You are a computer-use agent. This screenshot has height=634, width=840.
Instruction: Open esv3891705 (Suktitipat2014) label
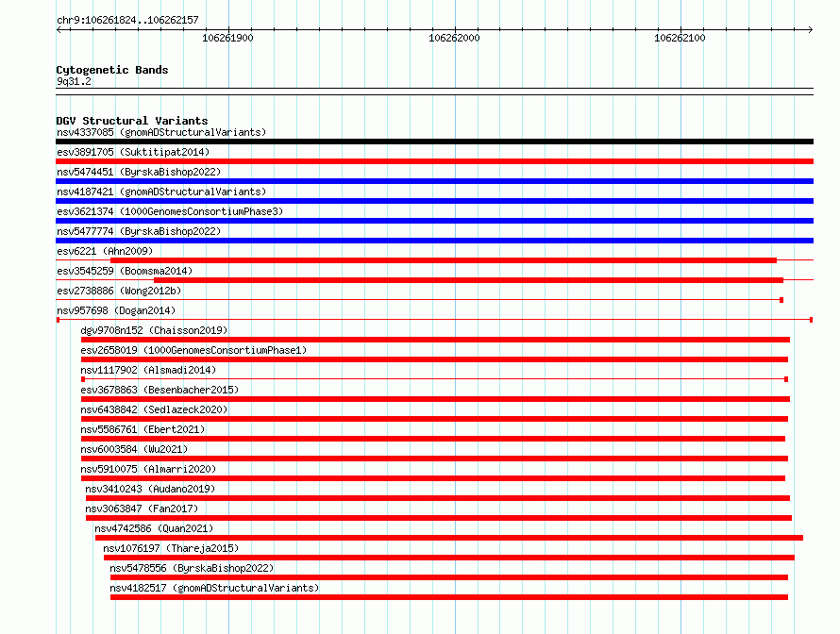pyautogui.click(x=133, y=152)
